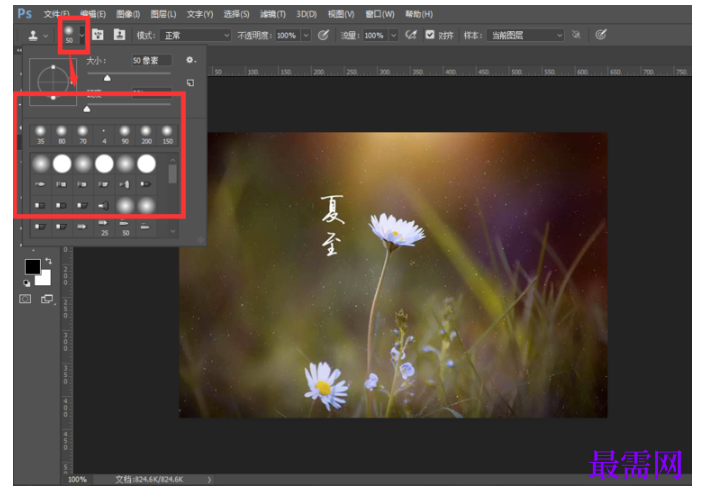Select the soft round 200 brush preset
The image size is (701, 496).
(146, 135)
